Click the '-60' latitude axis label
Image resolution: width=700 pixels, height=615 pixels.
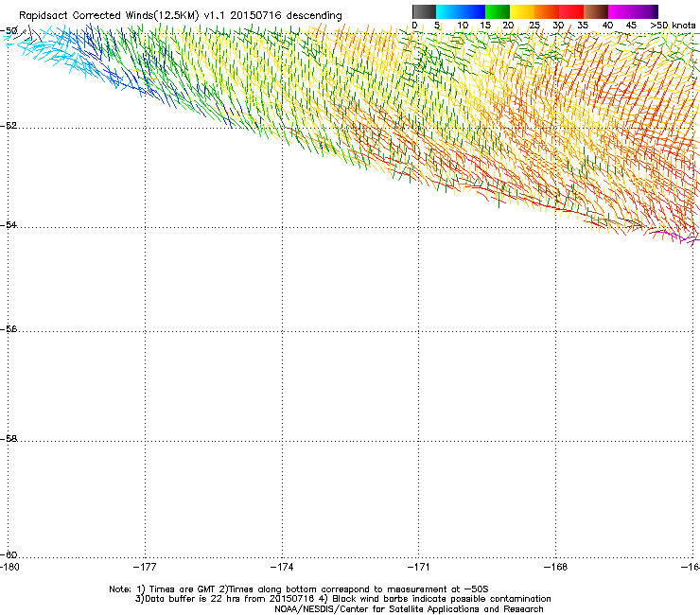(9, 554)
